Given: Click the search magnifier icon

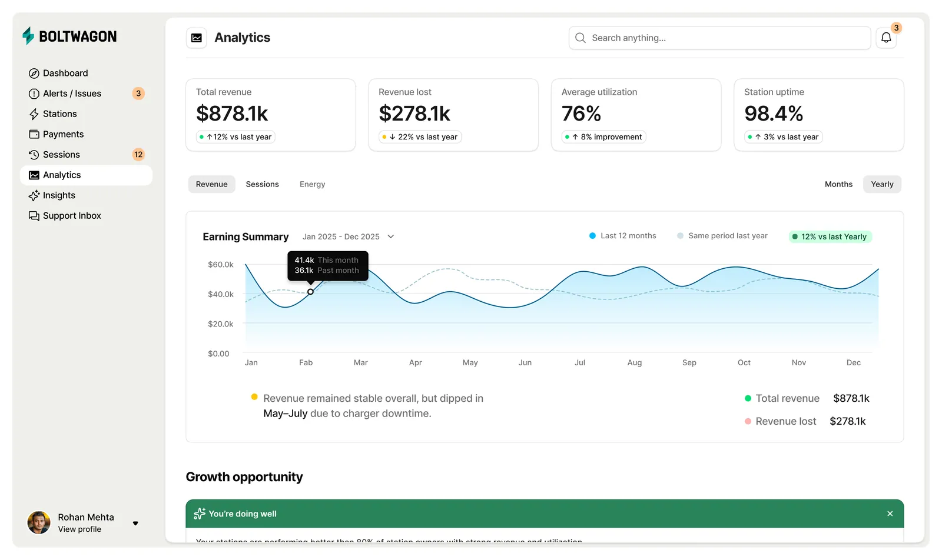Looking at the screenshot, I should tap(581, 38).
